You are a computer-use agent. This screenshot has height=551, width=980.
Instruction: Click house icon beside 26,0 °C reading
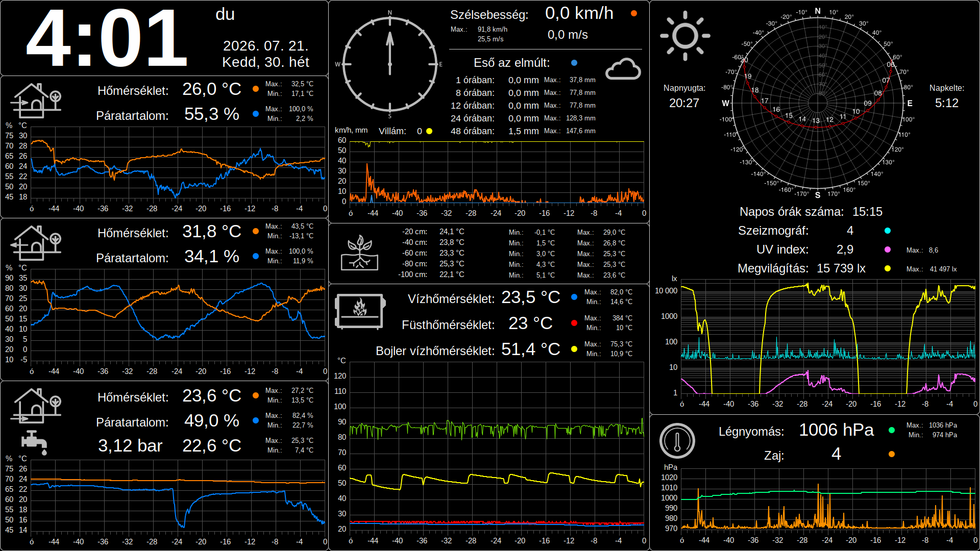(x=36, y=101)
